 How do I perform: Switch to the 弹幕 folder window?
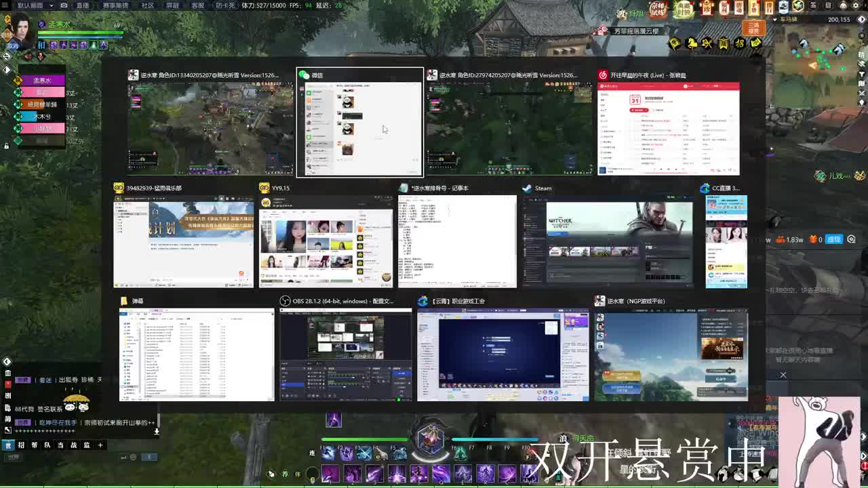(197, 349)
